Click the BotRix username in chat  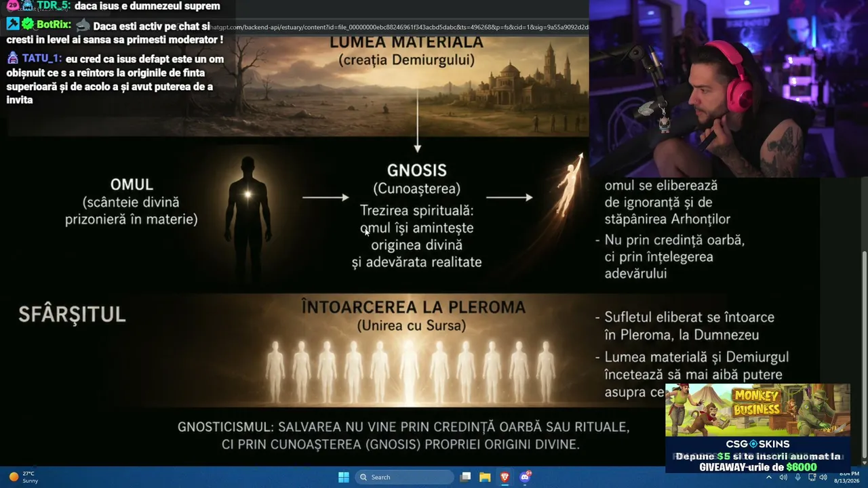54,25
